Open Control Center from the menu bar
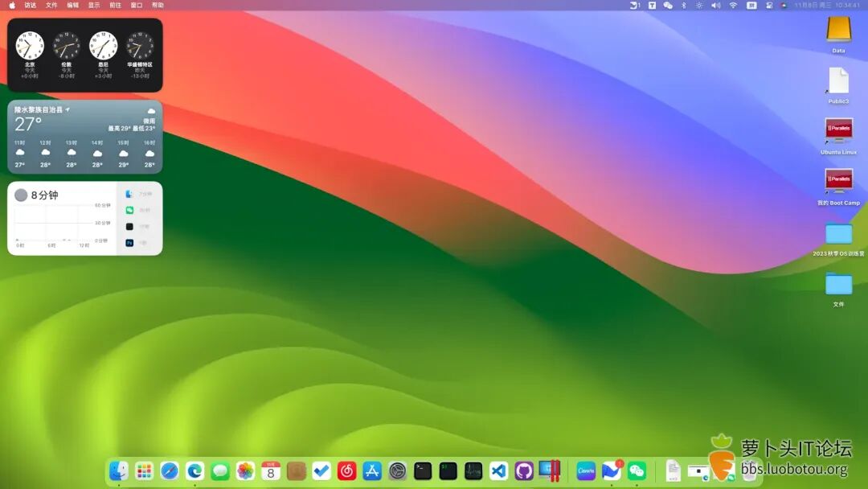Screen dimensions: 868x489 tap(769, 6)
